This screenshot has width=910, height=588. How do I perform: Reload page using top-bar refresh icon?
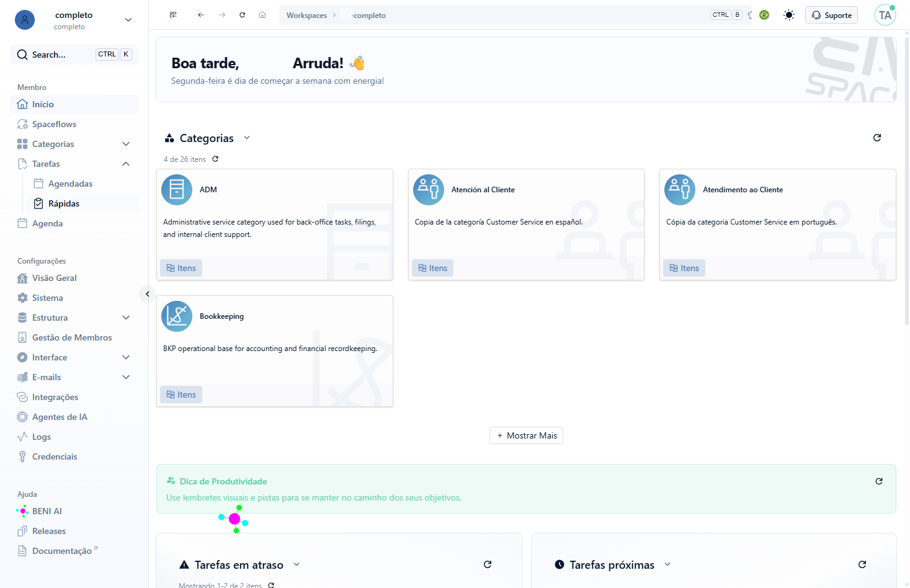pos(243,15)
